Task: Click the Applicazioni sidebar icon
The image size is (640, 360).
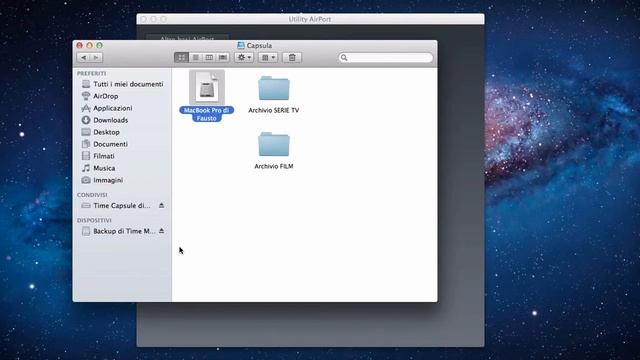Action: tap(86, 108)
